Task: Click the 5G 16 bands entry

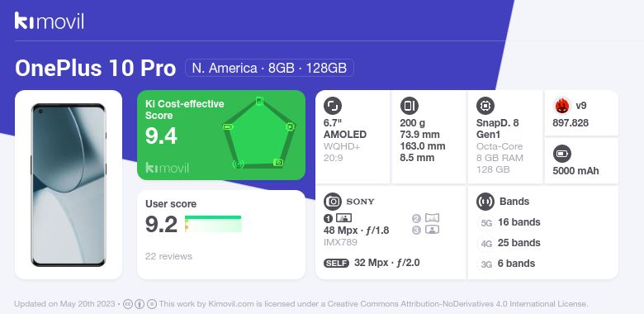Action: coord(510,222)
